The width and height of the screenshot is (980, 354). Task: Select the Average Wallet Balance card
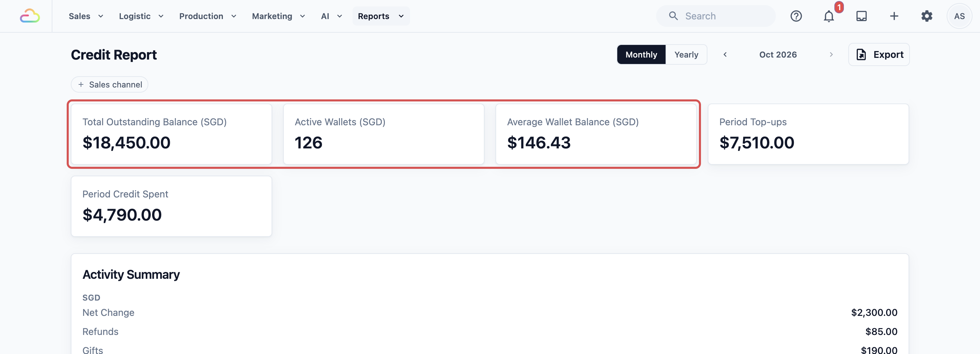click(596, 134)
